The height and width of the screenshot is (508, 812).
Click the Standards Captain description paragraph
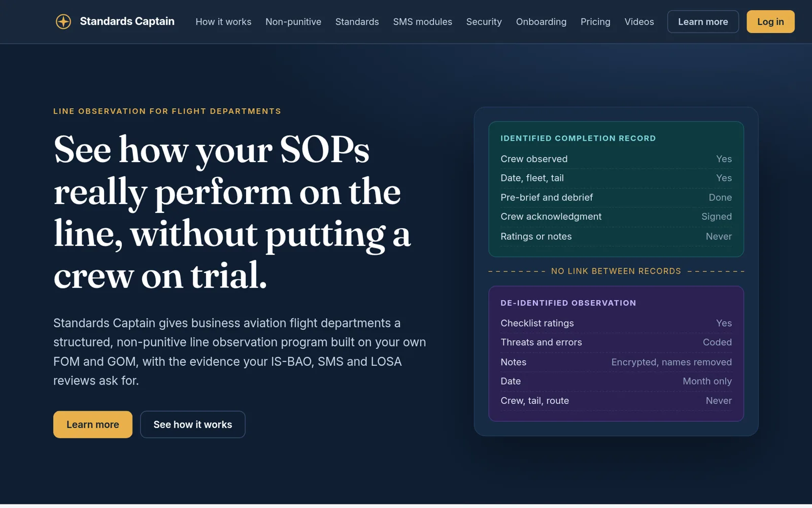(x=240, y=352)
